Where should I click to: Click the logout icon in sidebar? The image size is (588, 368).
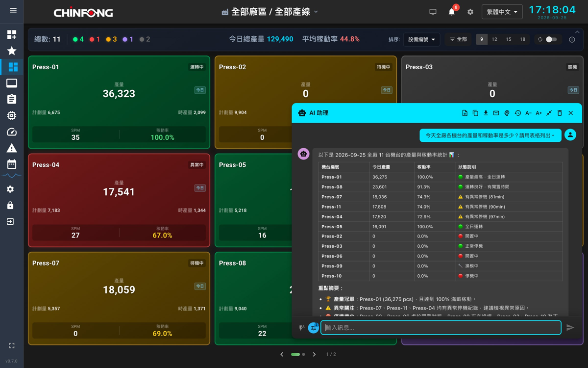10,222
